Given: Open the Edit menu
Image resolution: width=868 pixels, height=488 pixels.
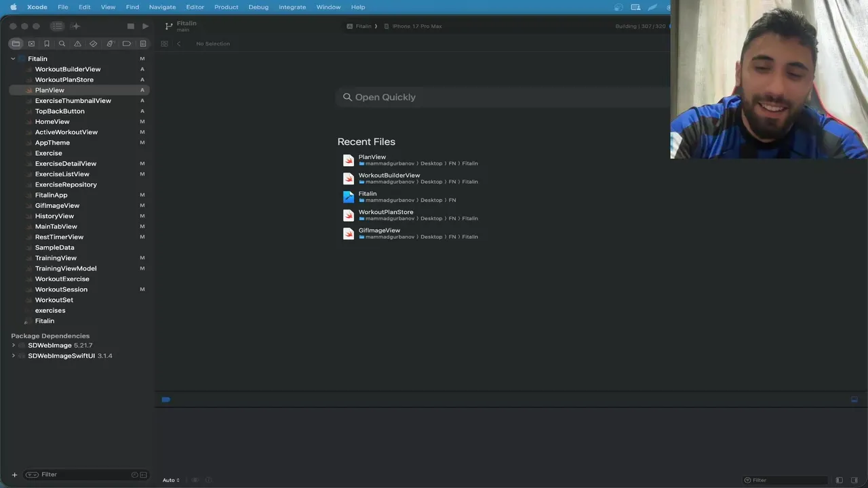Looking at the screenshot, I should coord(84,7).
